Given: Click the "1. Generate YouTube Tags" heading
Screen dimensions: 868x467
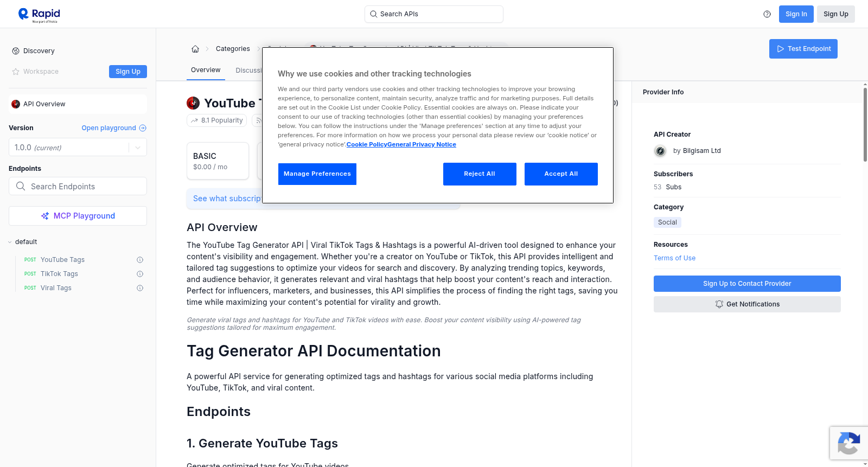Looking at the screenshot, I should (262, 444).
